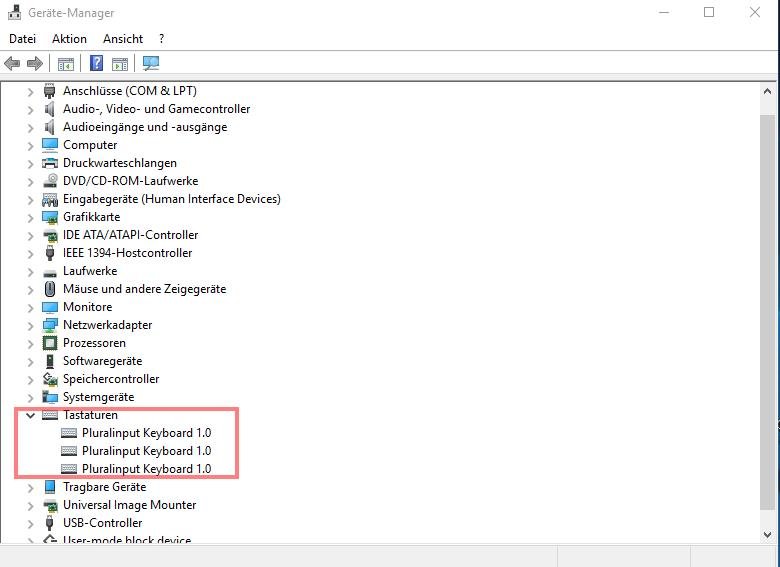This screenshot has width=780, height=567.
Task: Click scrollbar up arrow in device tree
Action: (x=767, y=92)
